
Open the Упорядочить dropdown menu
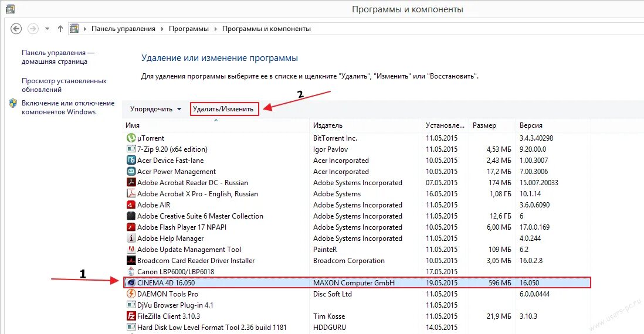click(155, 109)
